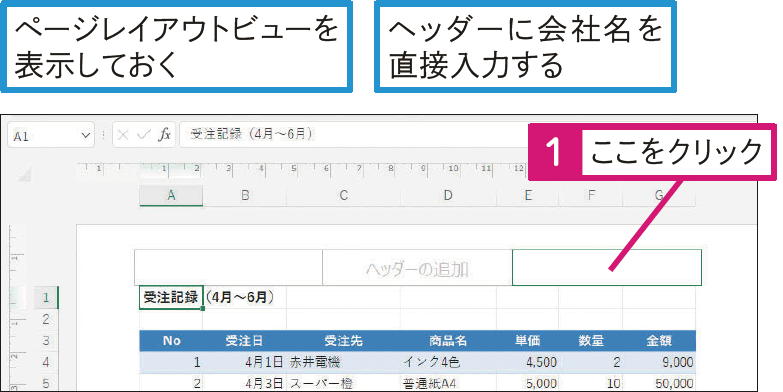Open the Name Box dropdown arrow
Viewport: 783px width, 392px height.
[85, 135]
